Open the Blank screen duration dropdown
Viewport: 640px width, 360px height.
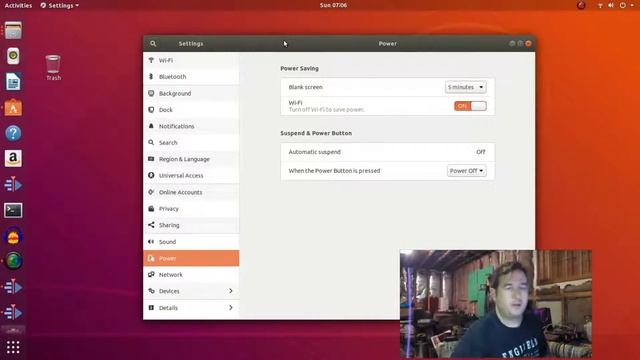(465, 87)
